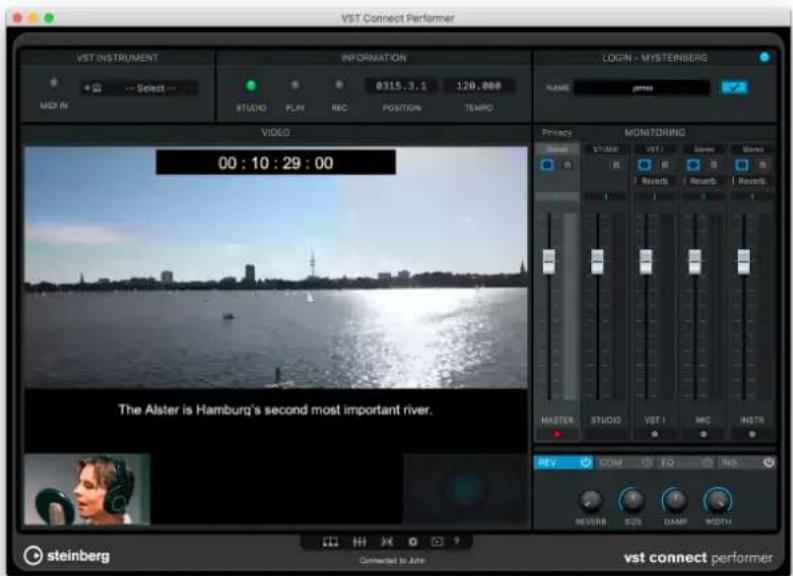793x576 pixels.
Task: Click the Steinberg logo
Action: [66, 555]
